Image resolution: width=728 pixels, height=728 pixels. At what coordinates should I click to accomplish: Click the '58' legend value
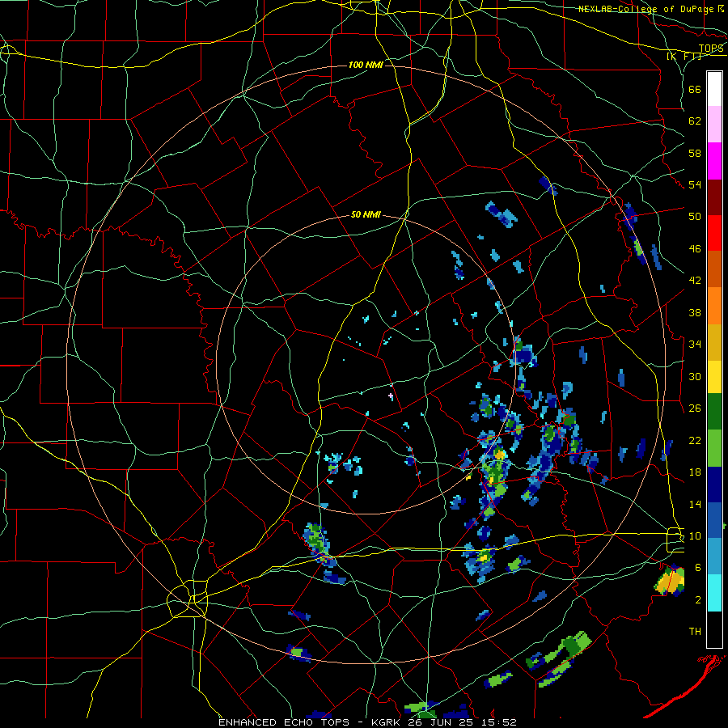pyautogui.click(x=695, y=153)
